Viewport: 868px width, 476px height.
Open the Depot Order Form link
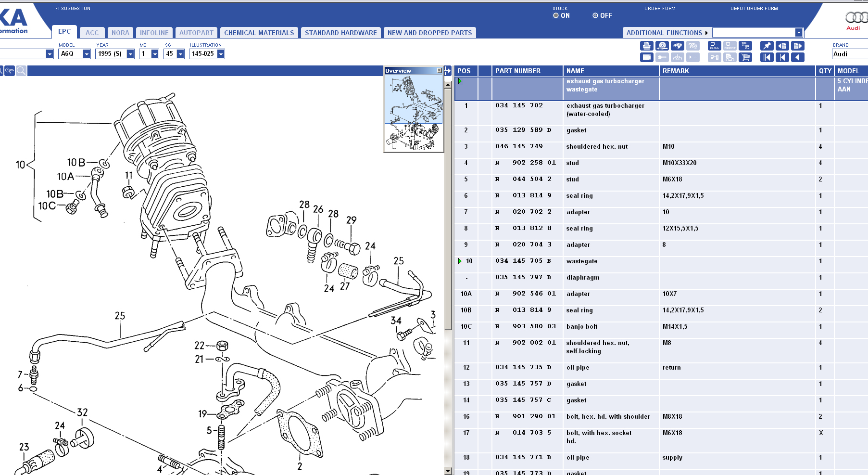[754, 9]
